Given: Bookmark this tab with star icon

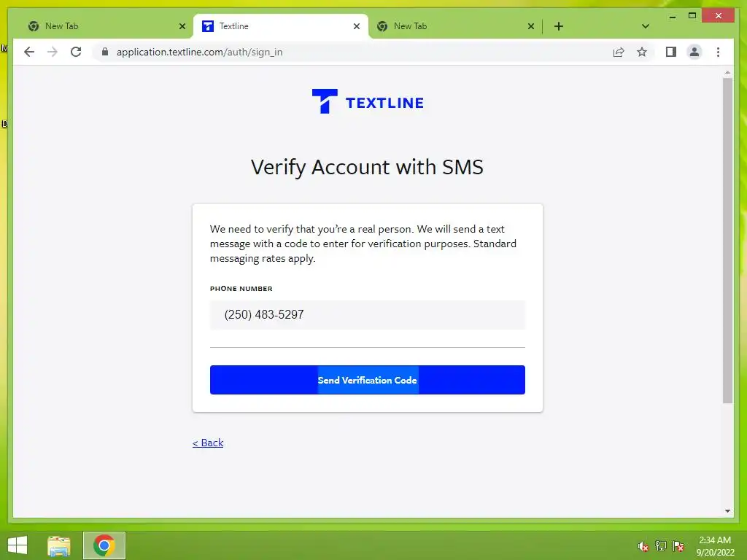Looking at the screenshot, I should click(x=642, y=52).
